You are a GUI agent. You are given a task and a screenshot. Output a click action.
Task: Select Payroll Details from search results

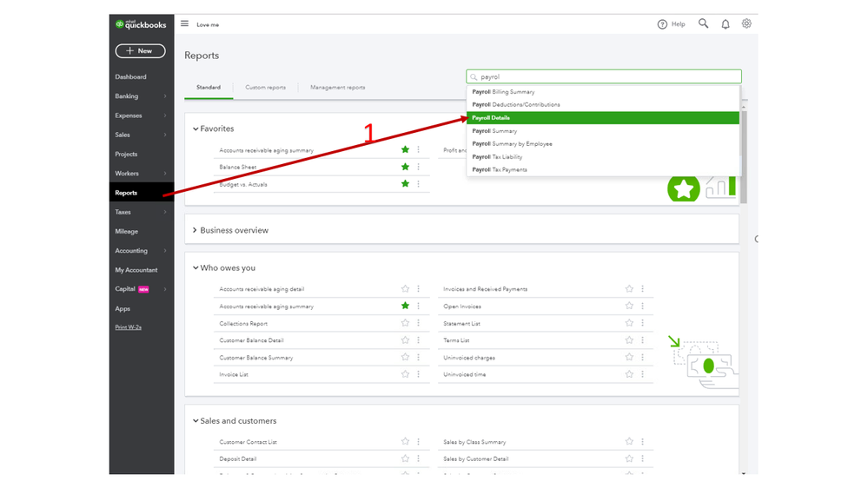tap(603, 118)
